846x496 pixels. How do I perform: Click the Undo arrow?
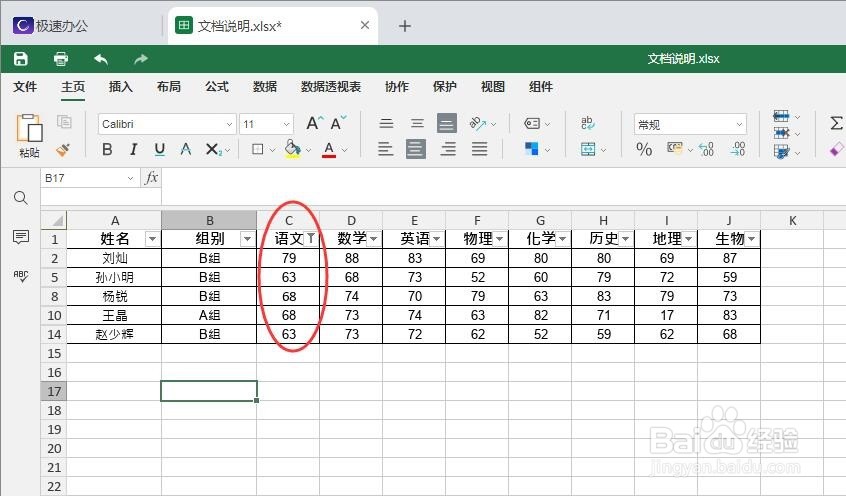101,59
